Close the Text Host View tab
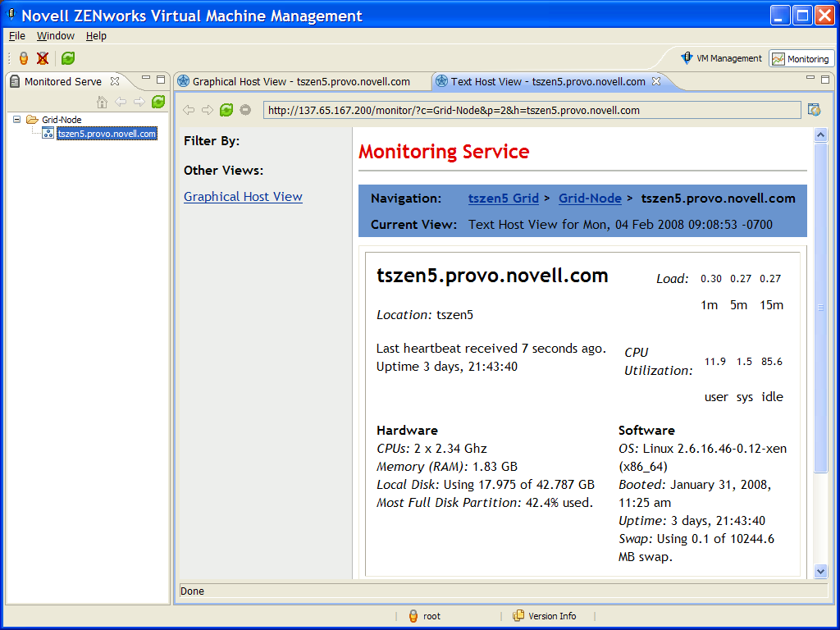The height and width of the screenshot is (630, 840). coord(656,81)
